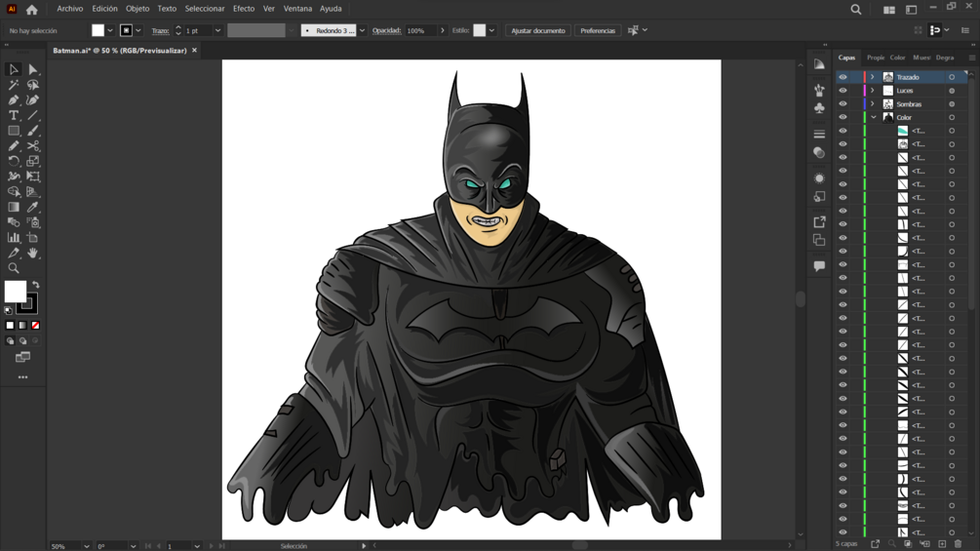Expand the Luces layer

[873, 91]
